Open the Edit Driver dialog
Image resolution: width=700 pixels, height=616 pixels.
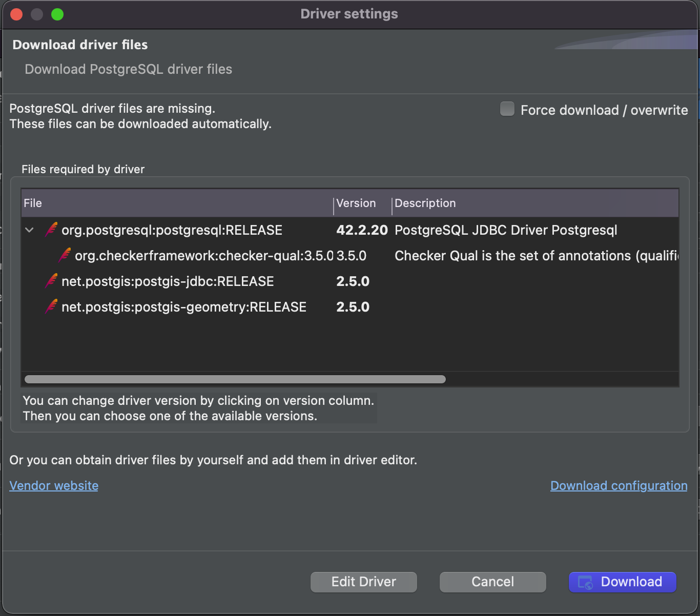(363, 582)
